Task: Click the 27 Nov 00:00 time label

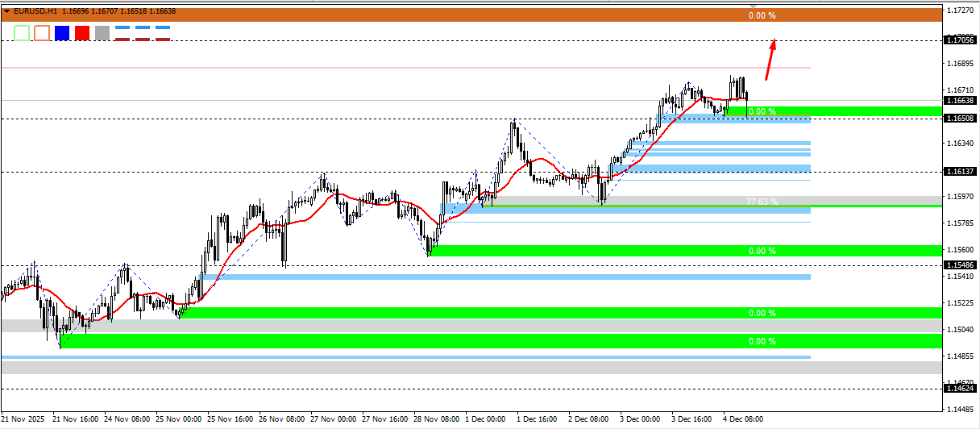Action: 334,420
